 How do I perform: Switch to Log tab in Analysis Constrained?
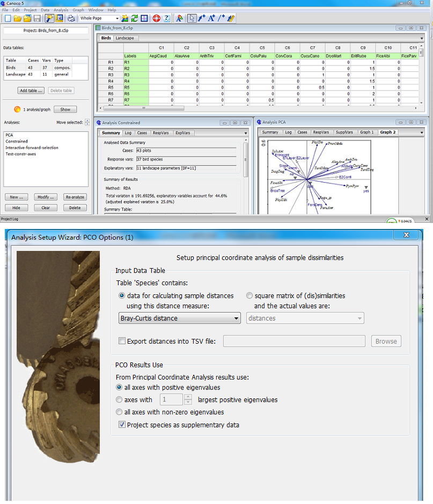[x=128, y=133]
